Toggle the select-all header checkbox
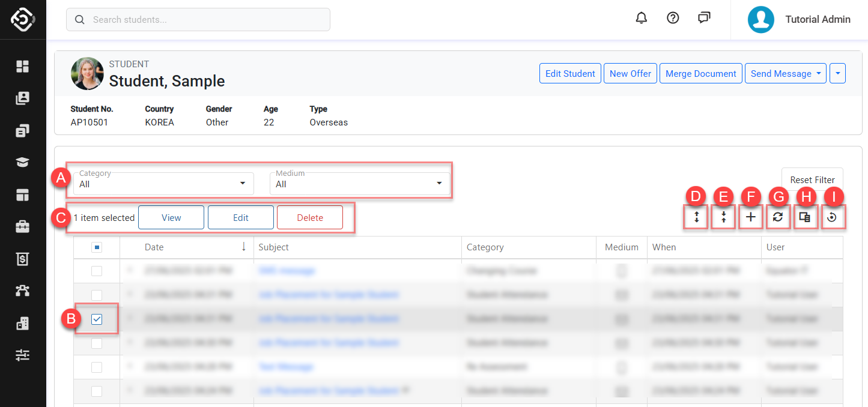The width and height of the screenshot is (868, 407). click(97, 247)
